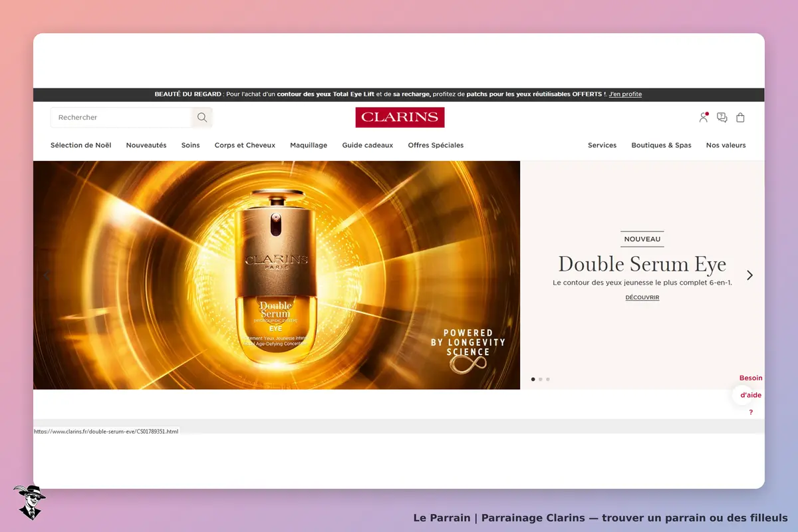Open Guide cadeaux menu

(368, 145)
